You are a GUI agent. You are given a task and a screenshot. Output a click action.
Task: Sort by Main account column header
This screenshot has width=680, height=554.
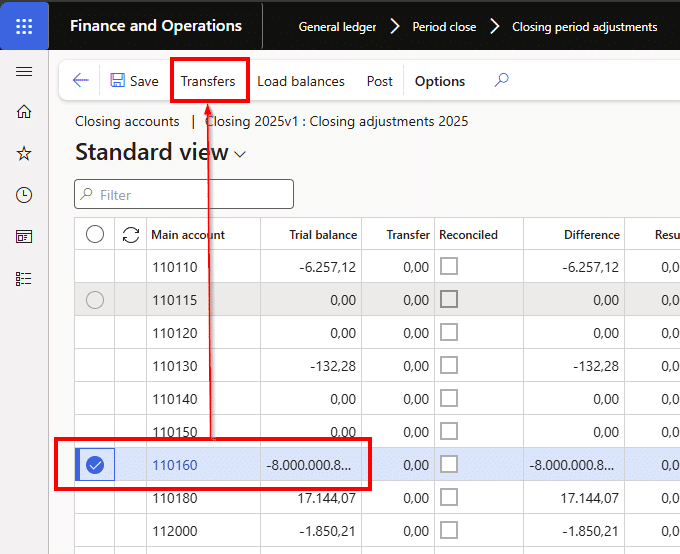pyautogui.click(x=188, y=235)
